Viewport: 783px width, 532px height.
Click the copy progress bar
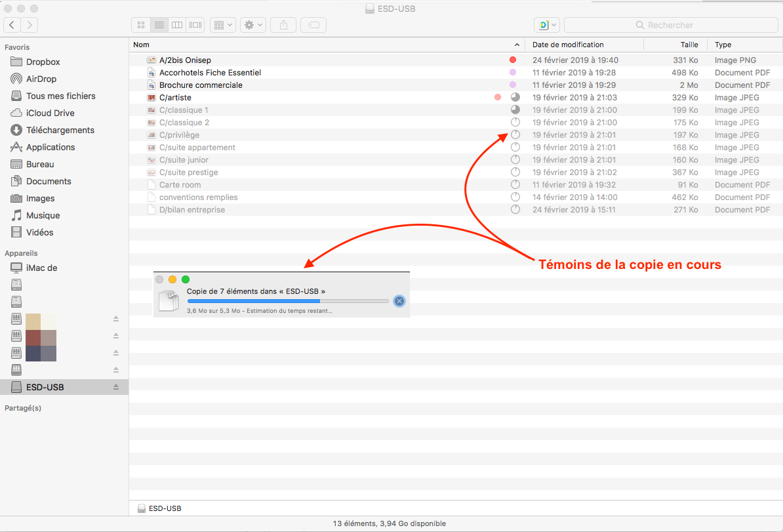click(288, 301)
